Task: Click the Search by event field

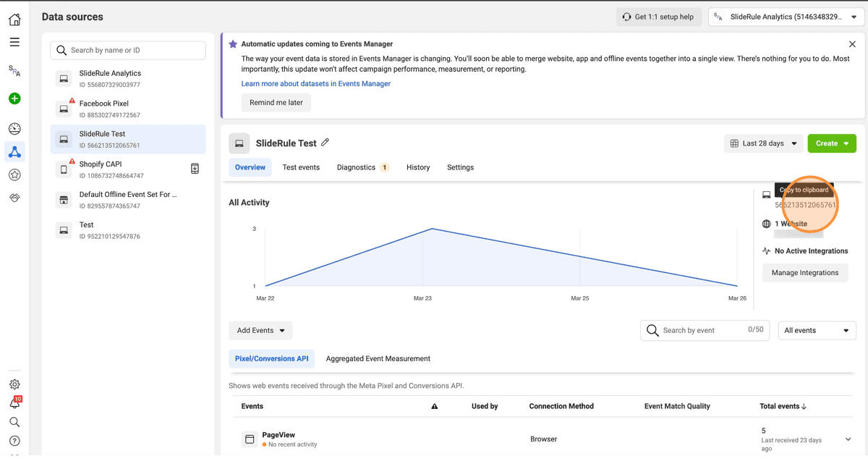Action: [705, 331]
